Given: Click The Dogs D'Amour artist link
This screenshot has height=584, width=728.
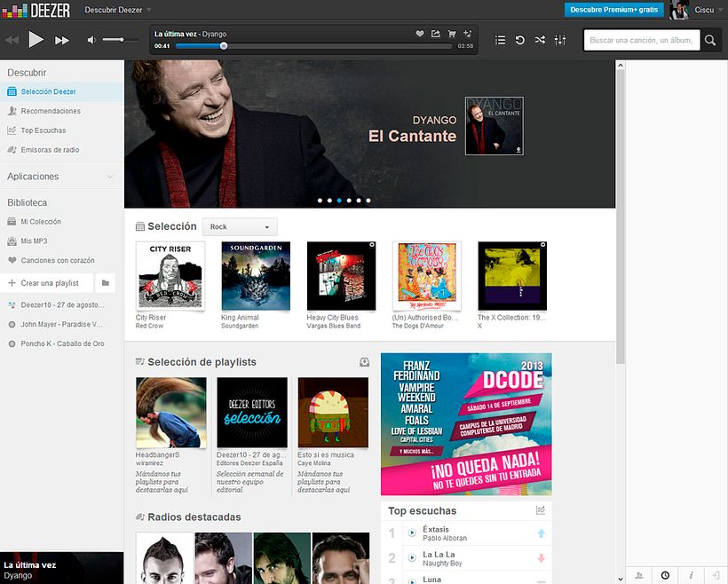Looking at the screenshot, I should [x=418, y=326].
